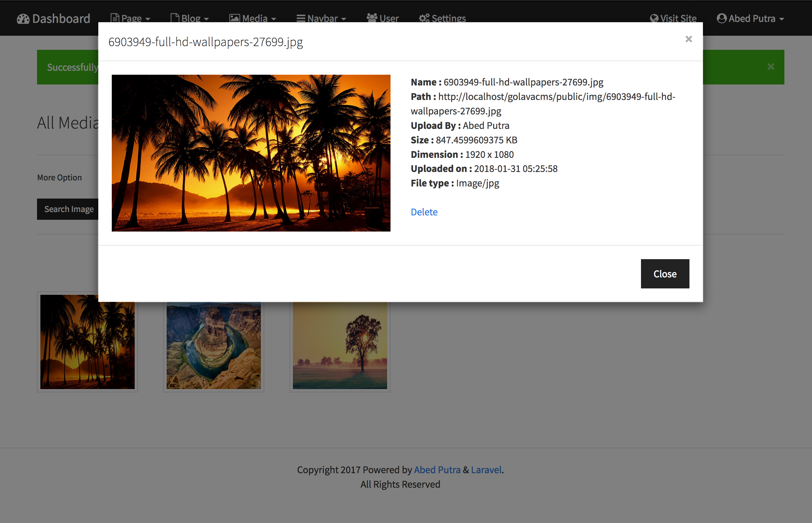Select the lone tree sunset thumbnail

340,345
